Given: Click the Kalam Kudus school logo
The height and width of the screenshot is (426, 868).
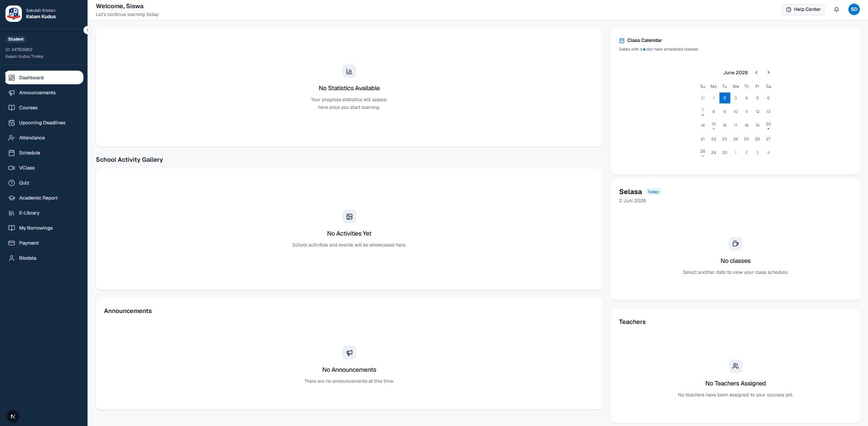Looking at the screenshot, I should tap(14, 14).
